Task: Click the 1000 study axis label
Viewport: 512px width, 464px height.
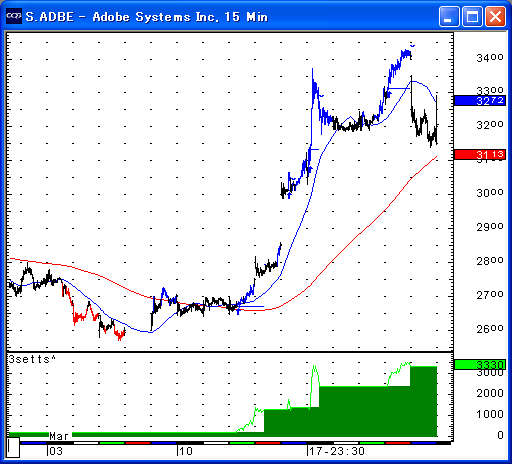Action: coord(490,414)
